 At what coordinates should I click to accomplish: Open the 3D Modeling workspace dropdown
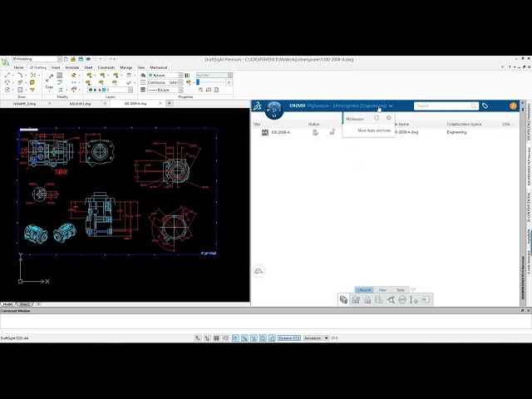click(60, 59)
